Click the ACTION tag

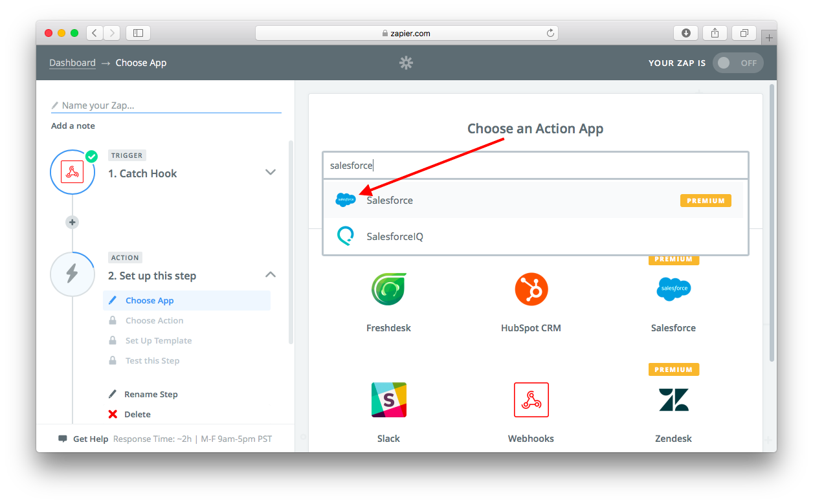125,257
